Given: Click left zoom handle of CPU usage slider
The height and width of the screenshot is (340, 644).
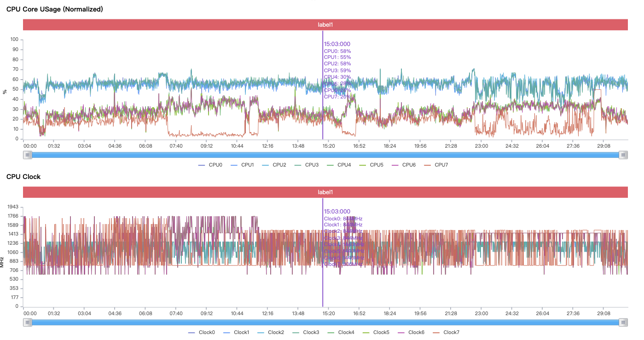Looking at the screenshot, I should pyautogui.click(x=29, y=155).
